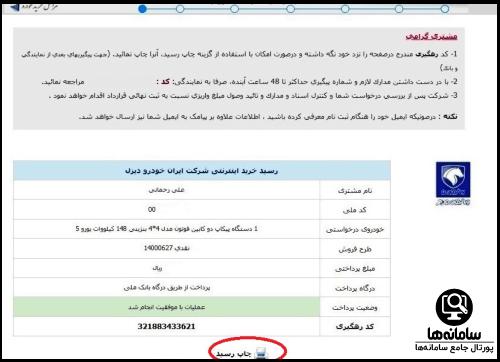The width and height of the screenshot is (500, 362).
Task: Click note 2 mentioning 48 ساعت آینده
Action: [249, 82]
